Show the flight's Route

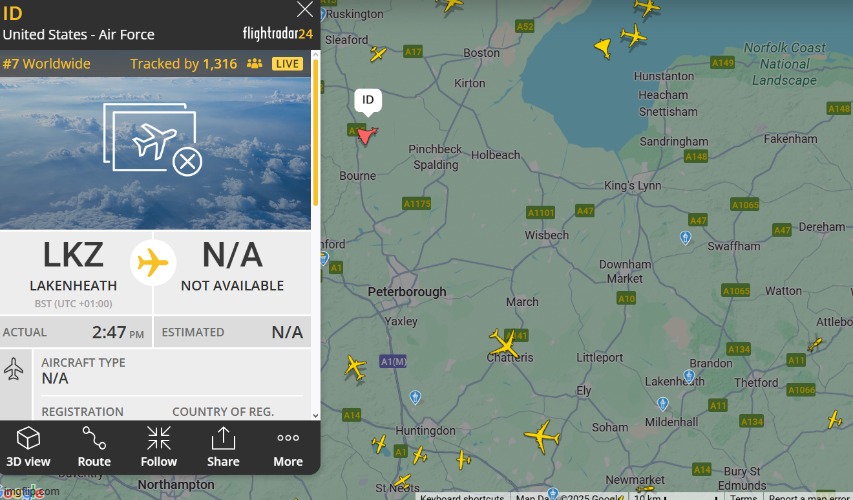pyautogui.click(x=94, y=446)
